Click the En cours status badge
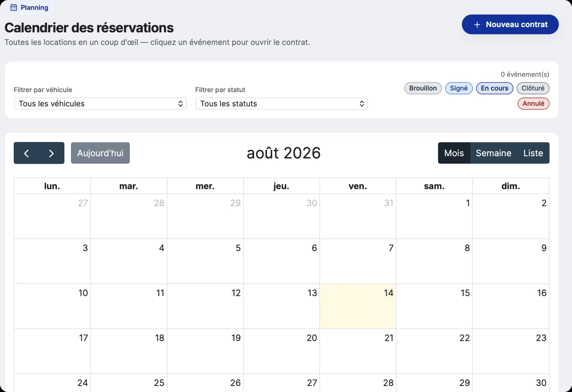The width and height of the screenshot is (572, 392). 494,88
